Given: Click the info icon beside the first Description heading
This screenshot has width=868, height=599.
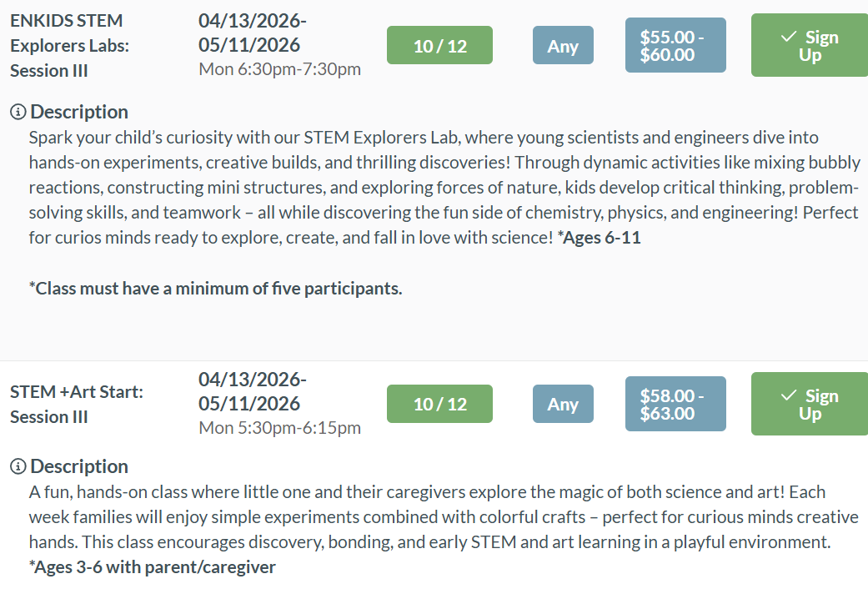Looking at the screenshot, I should click(x=18, y=112).
